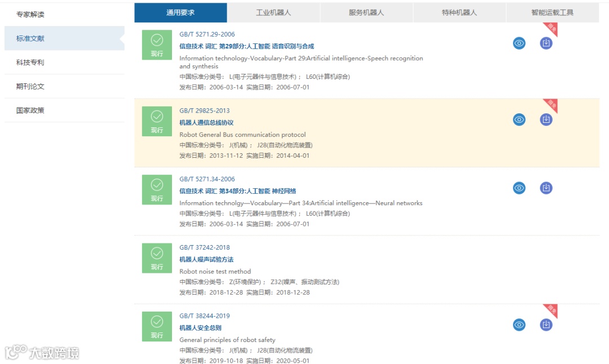Click text Robot General Bus communication protocol
This screenshot has width=609, height=364.
pyautogui.click(x=242, y=135)
